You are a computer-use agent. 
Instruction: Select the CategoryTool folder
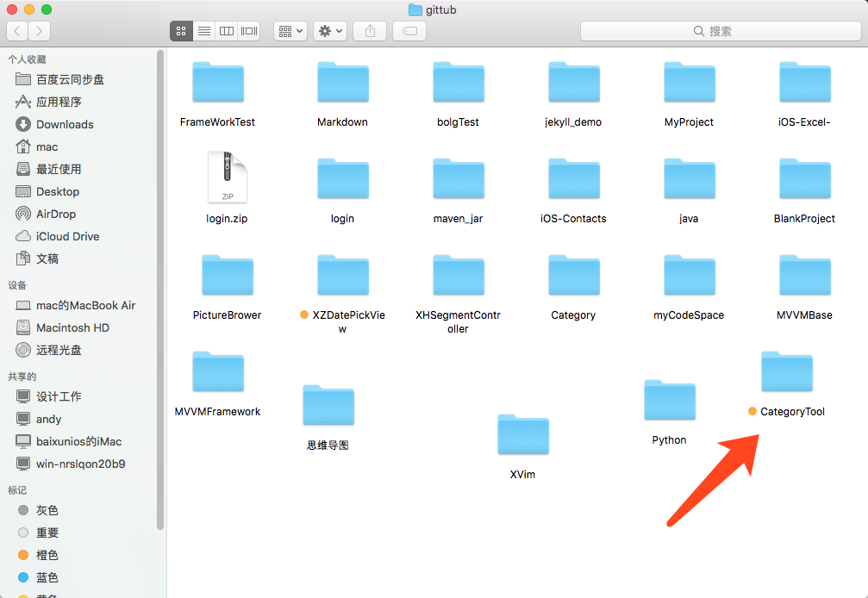tap(787, 372)
